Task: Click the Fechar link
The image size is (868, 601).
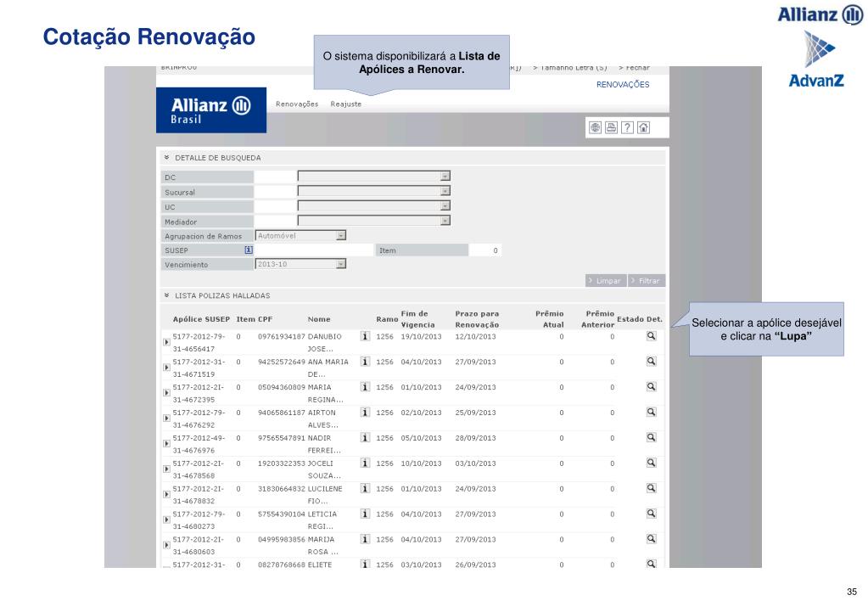Action: (x=635, y=68)
